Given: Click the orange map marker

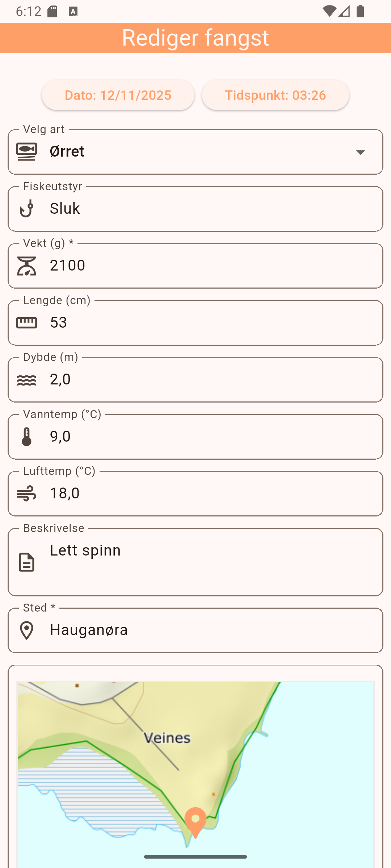Looking at the screenshot, I should (195, 820).
